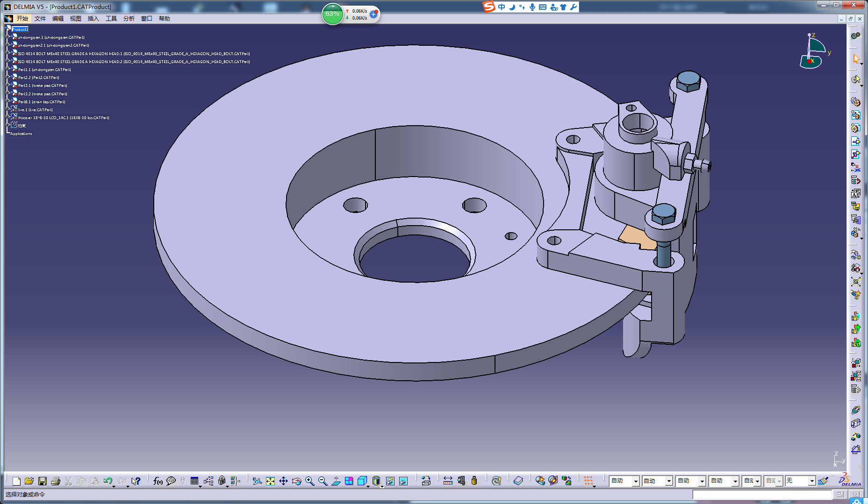Expand the Part3.1 brake pad node
Screen dimensions: 868x504
[x=8, y=85]
